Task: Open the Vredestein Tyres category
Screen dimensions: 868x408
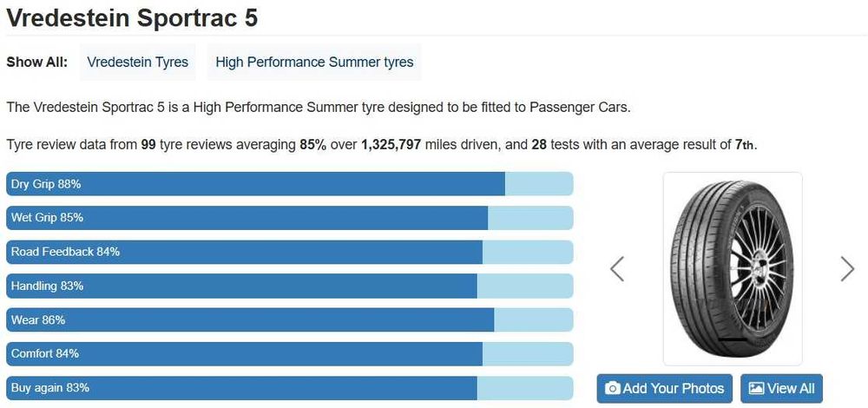Action: click(x=137, y=63)
